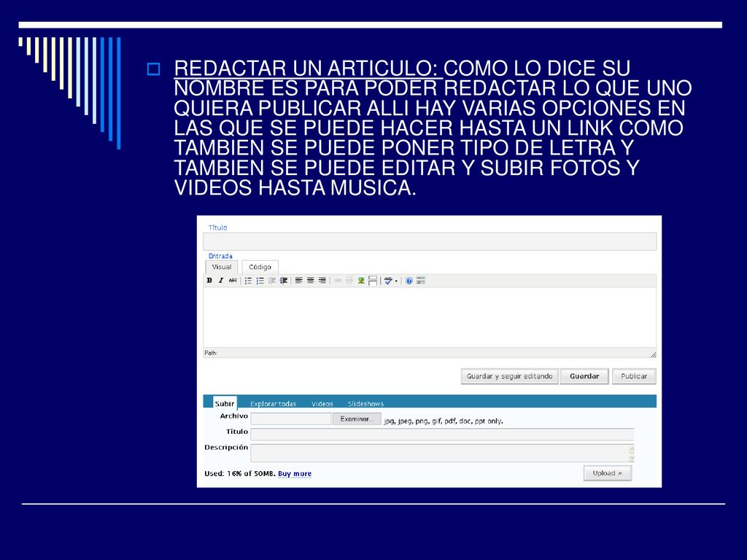Click the Used: 16% of 50MB text
Viewport: 747px width, 560px height.
click(x=240, y=473)
